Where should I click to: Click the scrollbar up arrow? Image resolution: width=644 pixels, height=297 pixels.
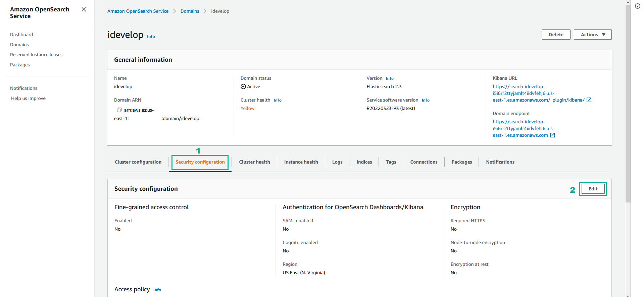[628, 2]
